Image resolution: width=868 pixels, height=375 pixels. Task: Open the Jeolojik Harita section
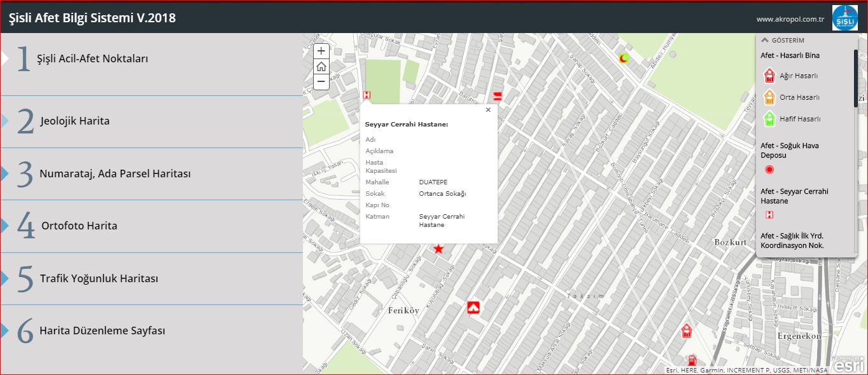[74, 121]
